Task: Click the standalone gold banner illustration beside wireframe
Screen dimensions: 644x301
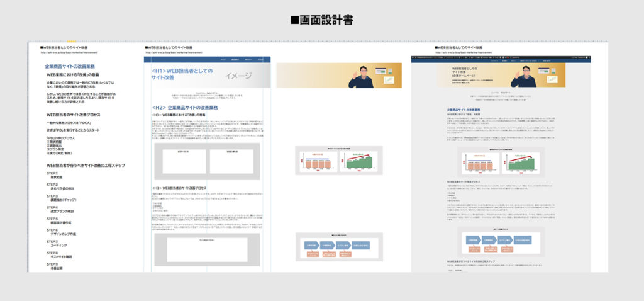Action: coord(339,76)
